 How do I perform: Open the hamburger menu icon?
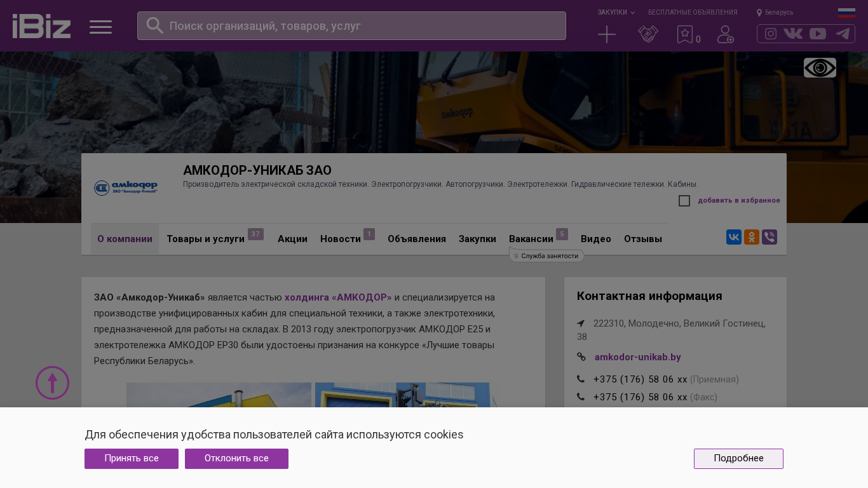click(100, 27)
